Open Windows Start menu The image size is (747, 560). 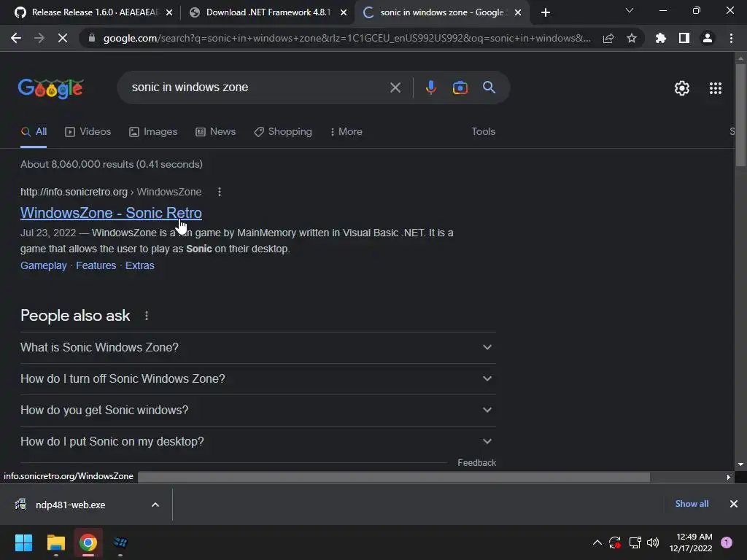[23, 542]
